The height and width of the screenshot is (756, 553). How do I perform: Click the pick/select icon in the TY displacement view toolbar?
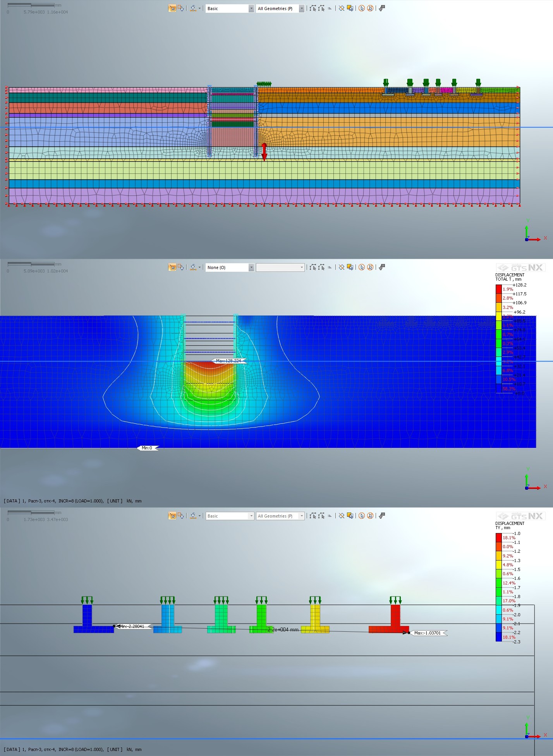172,516
